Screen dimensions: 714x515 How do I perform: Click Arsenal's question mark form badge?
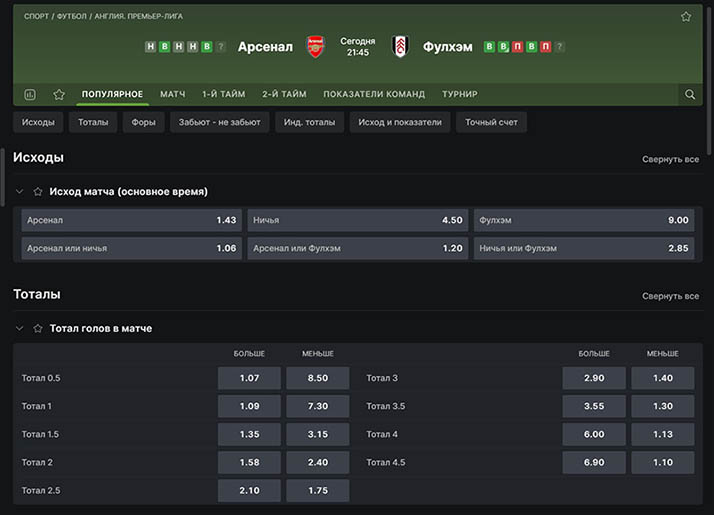coord(221,46)
